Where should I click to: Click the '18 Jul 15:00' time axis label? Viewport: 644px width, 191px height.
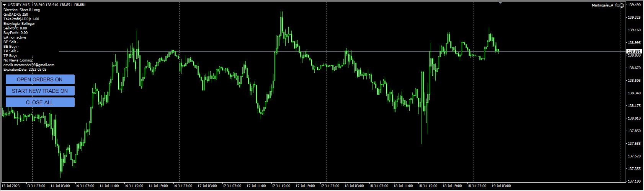click(428, 186)
